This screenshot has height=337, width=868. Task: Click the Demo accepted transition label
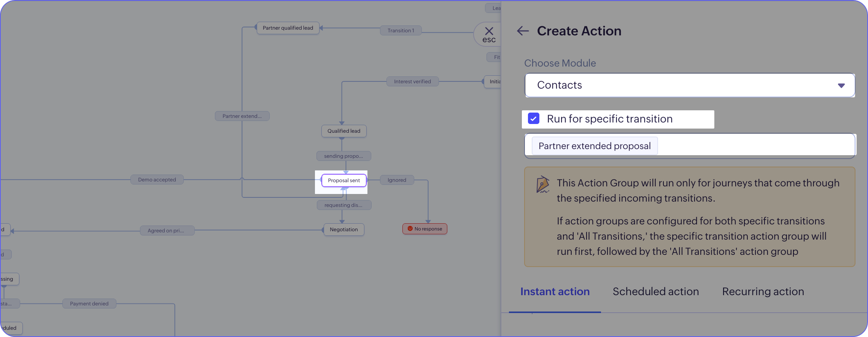click(157, 180)
